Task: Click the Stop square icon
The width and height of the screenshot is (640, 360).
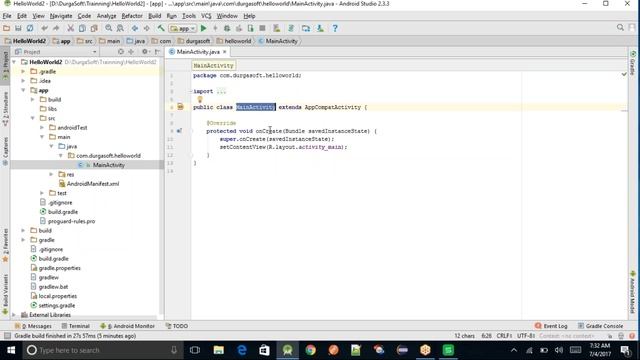Action: (x=262, y=28)
